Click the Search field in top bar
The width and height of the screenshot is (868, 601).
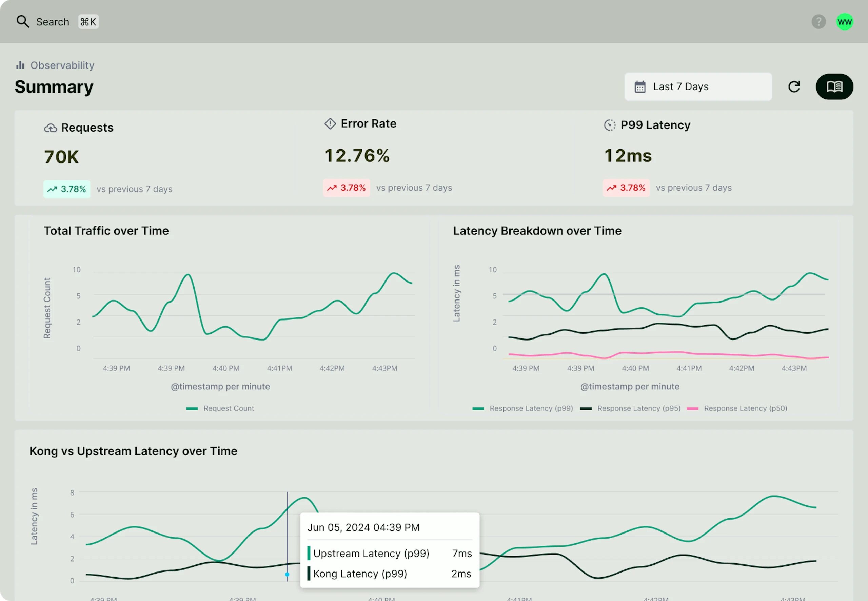pos(53,22)
